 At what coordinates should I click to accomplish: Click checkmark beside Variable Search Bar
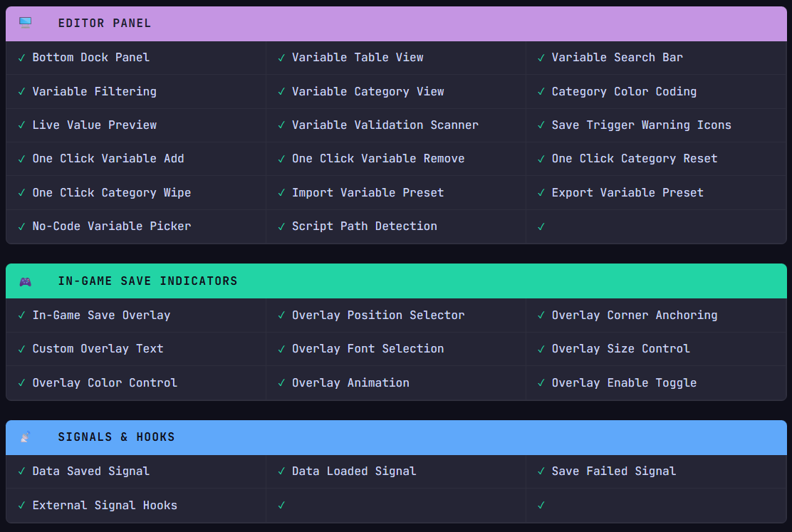click(541, 58)
